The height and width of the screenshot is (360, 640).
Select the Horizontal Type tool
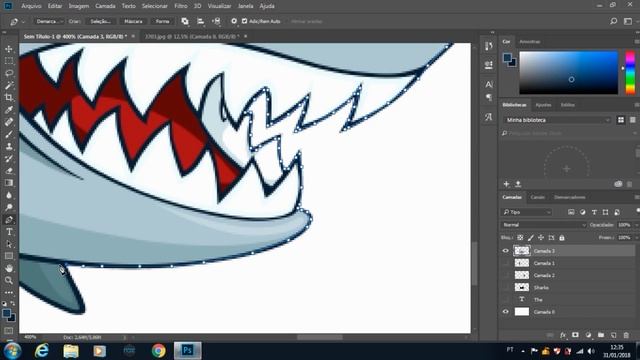[9, 232]
